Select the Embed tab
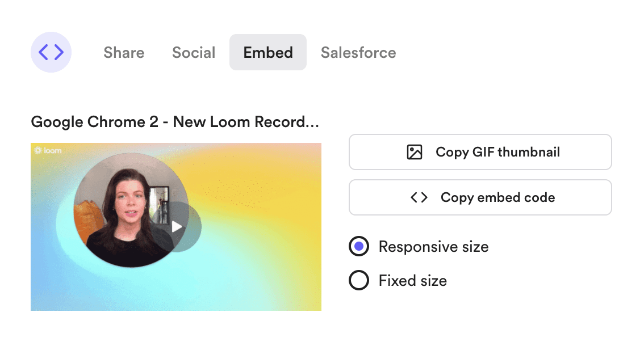Screen dimensions: 644x338 click(268, 53)
